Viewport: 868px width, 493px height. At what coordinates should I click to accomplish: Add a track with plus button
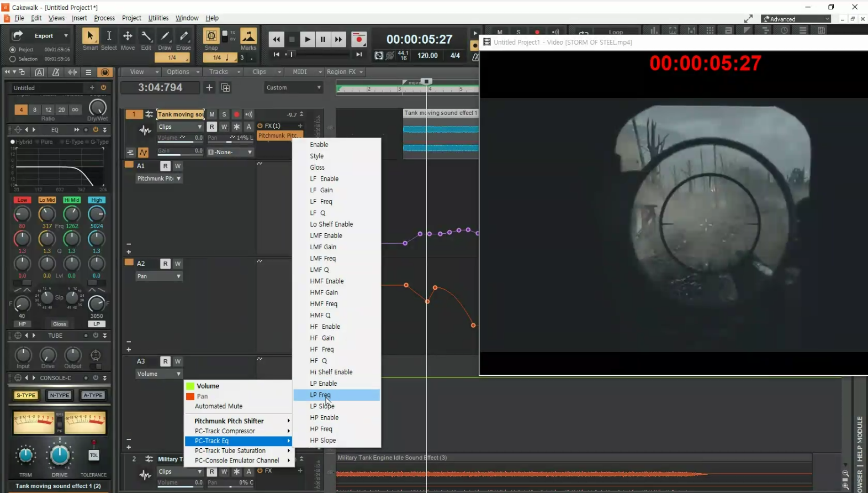209,87
